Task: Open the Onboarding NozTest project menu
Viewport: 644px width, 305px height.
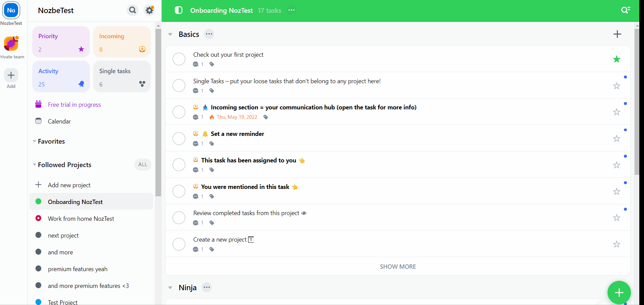Action: point(291,10)
